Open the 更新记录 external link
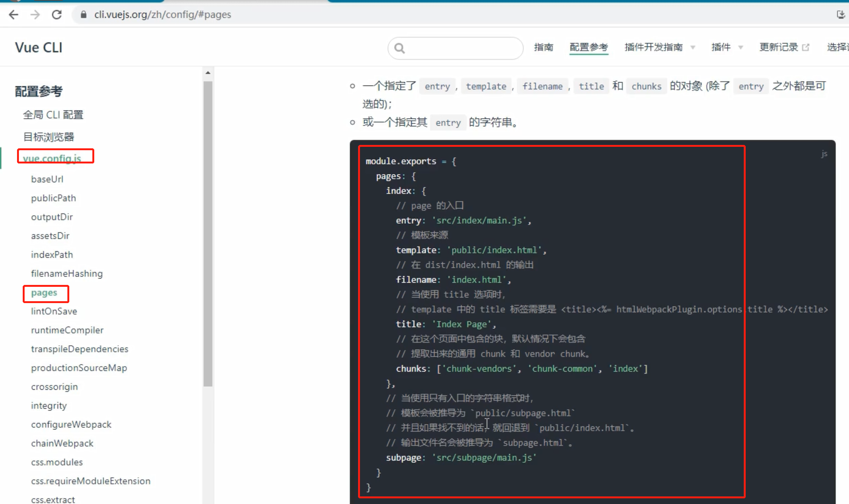The width and height of the screenshot is (849, 504). pos(784,47)
